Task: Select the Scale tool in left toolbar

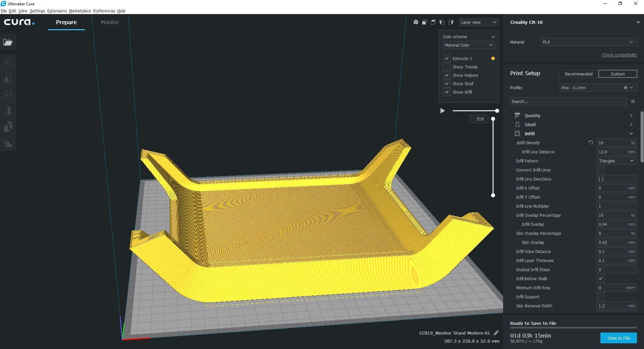Action: coord(8,79)
